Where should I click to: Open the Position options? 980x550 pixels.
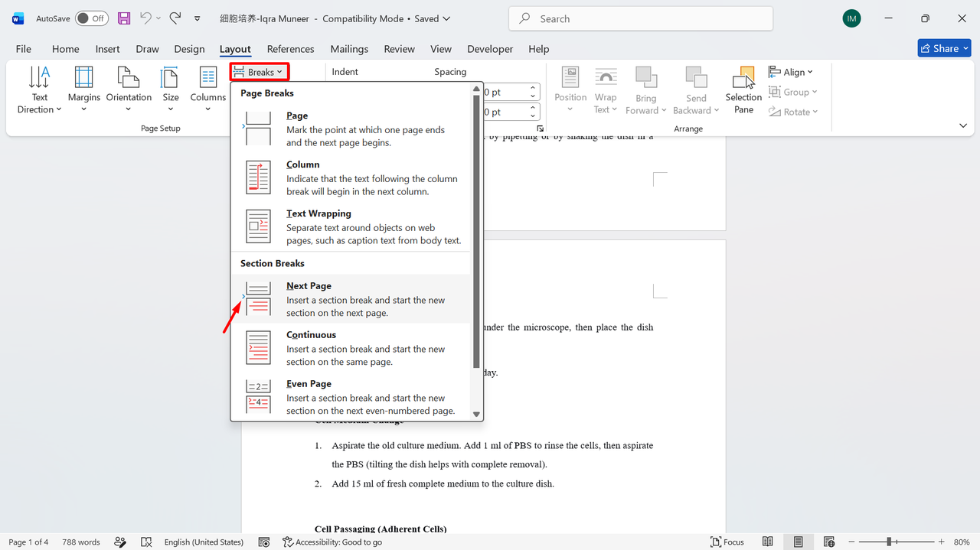570,90
